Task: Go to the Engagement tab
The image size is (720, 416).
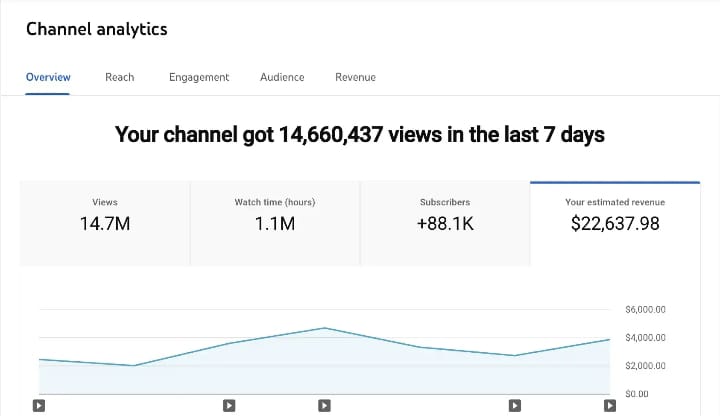Action: point(199,77)
